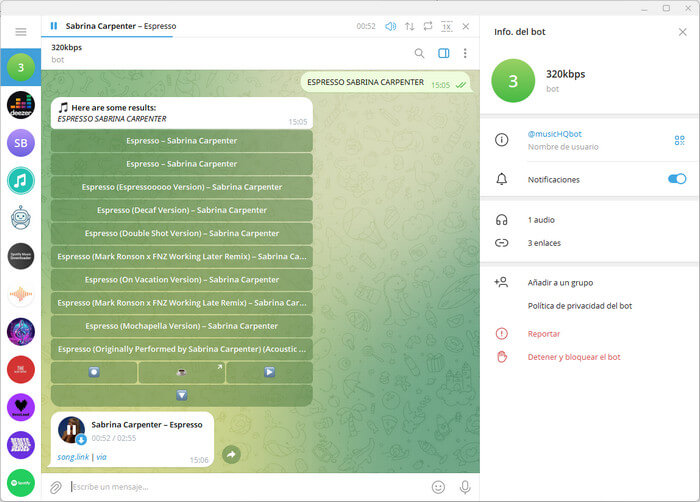Attach a file with paperclip icon

pos(55,487)
